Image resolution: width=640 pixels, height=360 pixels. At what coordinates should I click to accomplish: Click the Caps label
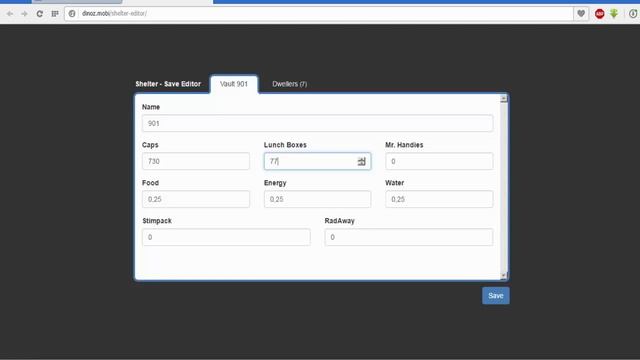pos(150,145)
